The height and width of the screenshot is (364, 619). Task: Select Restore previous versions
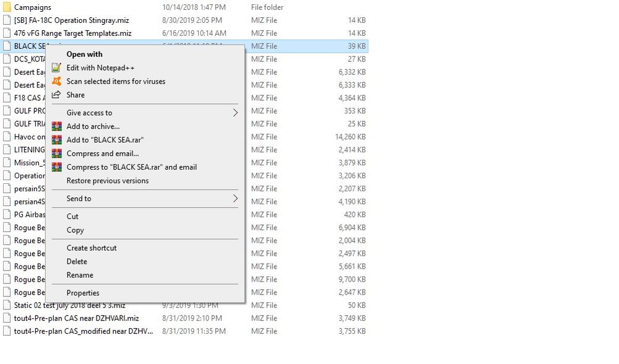[107, 181]
